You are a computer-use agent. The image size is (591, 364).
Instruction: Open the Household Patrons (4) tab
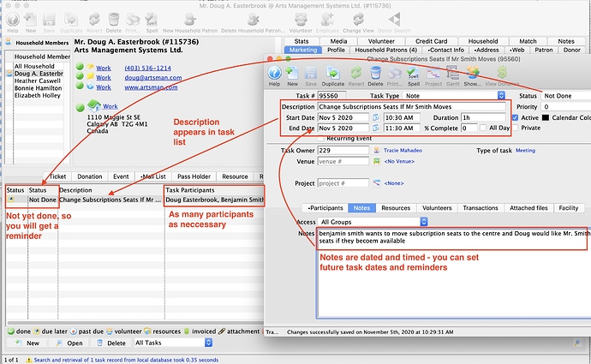click(x=386, y=50)
